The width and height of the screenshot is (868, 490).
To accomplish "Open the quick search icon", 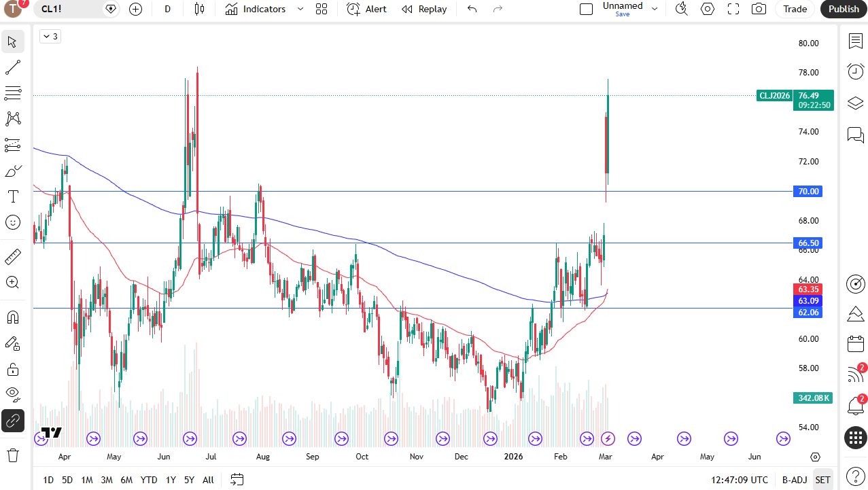I will click(681, 9).
